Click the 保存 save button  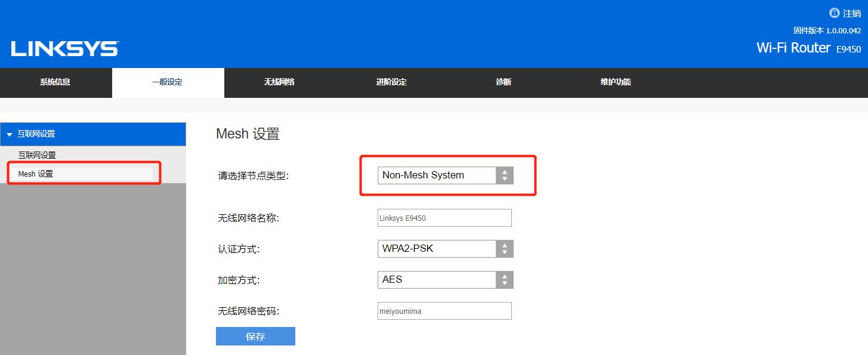(255, 336)
